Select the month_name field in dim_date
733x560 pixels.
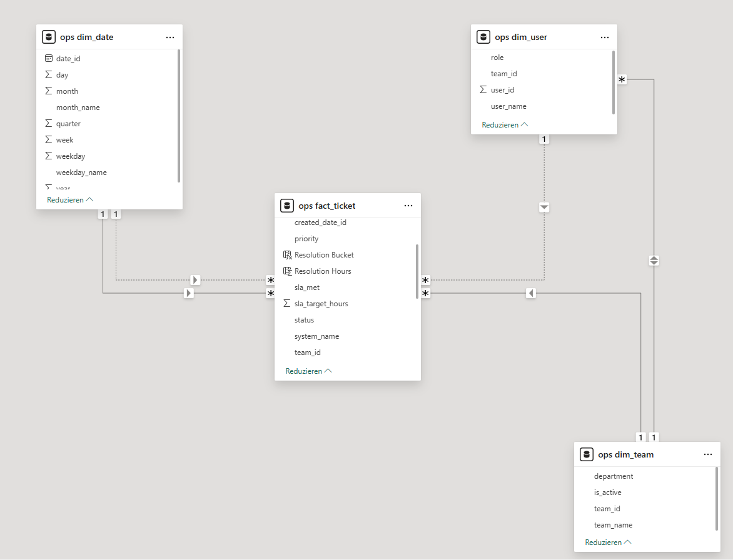tap(78, 107)
